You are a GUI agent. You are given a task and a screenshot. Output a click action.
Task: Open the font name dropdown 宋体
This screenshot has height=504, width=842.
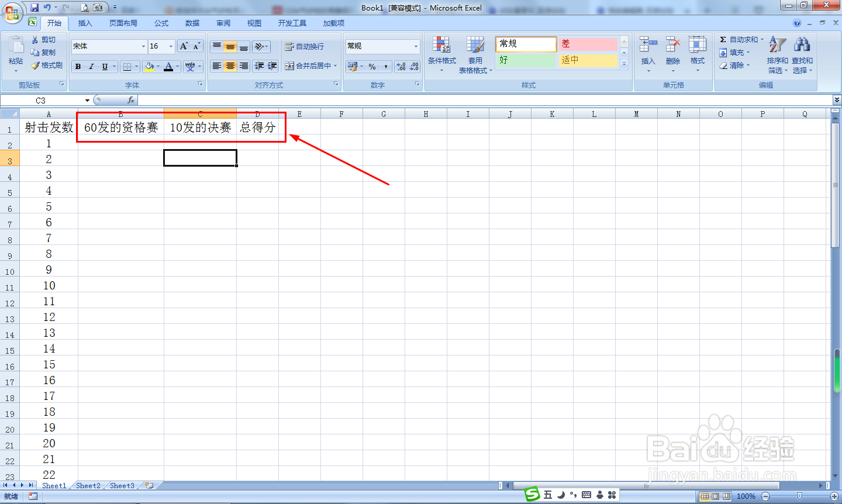pyautogui.click(x=143, y=46)
